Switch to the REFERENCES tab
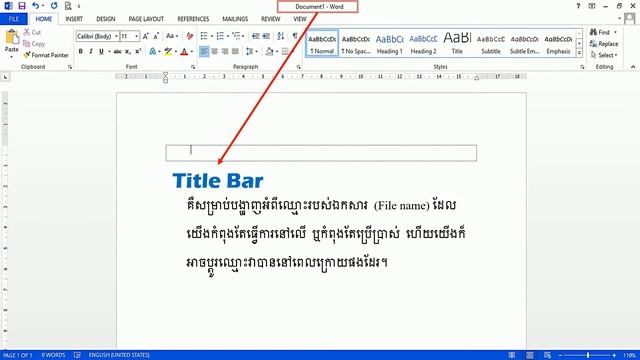This screenshot has height=360, width=640. point(193,19)
